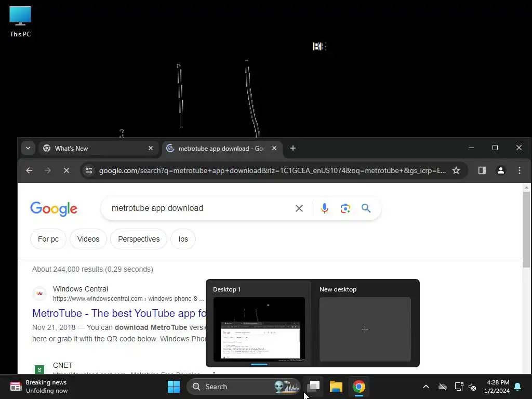Filter results by Videos

coord(88,239)
